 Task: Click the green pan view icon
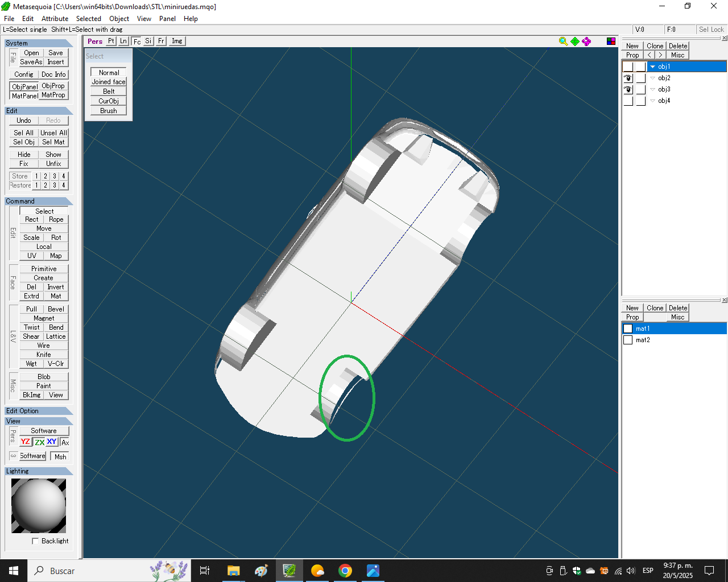(x=575, y=41)
